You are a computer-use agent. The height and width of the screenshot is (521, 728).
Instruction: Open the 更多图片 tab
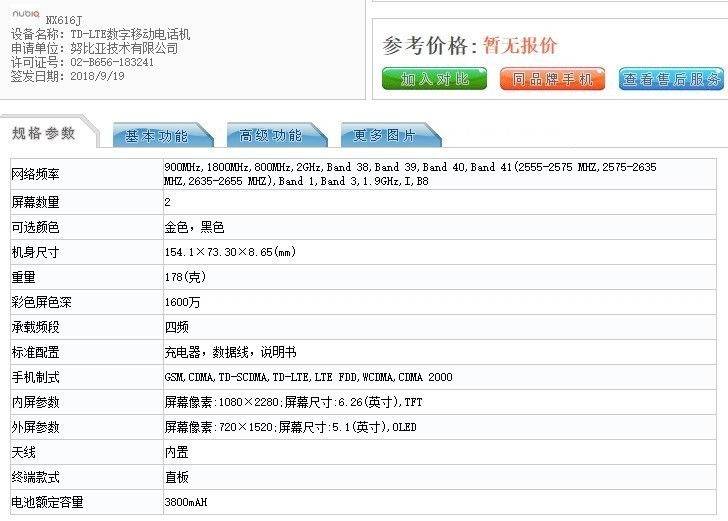pyautogui.click(x=385, y=136)
